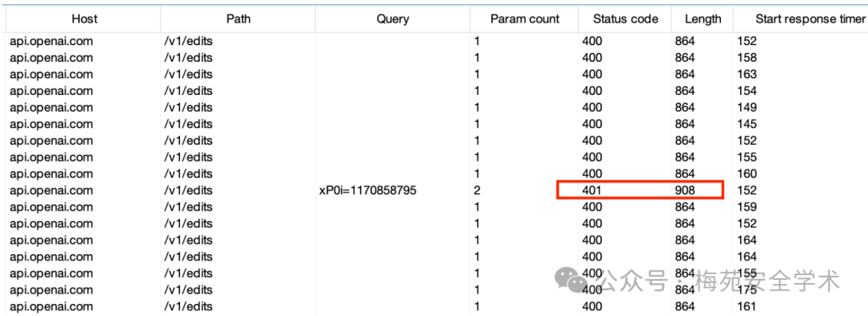Select the response timer value 160
Image resolution: width=868 pixels, height=316 pixels.
click(746, 174)
